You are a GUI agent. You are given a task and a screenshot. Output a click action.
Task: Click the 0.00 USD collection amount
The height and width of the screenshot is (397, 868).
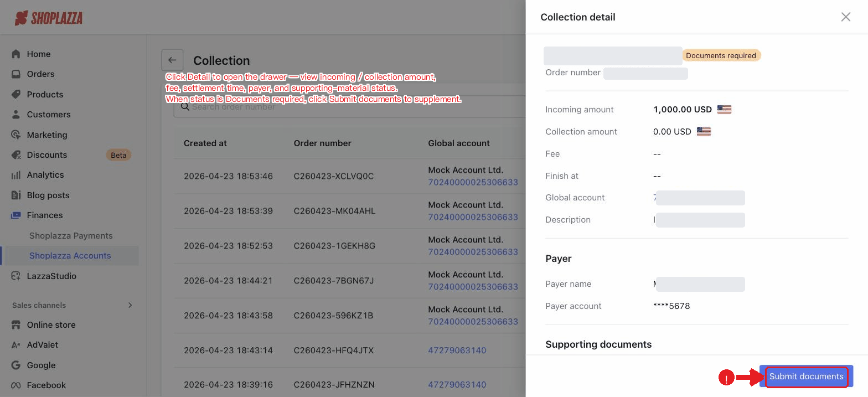pyautogui.click(x=672, y=132)
